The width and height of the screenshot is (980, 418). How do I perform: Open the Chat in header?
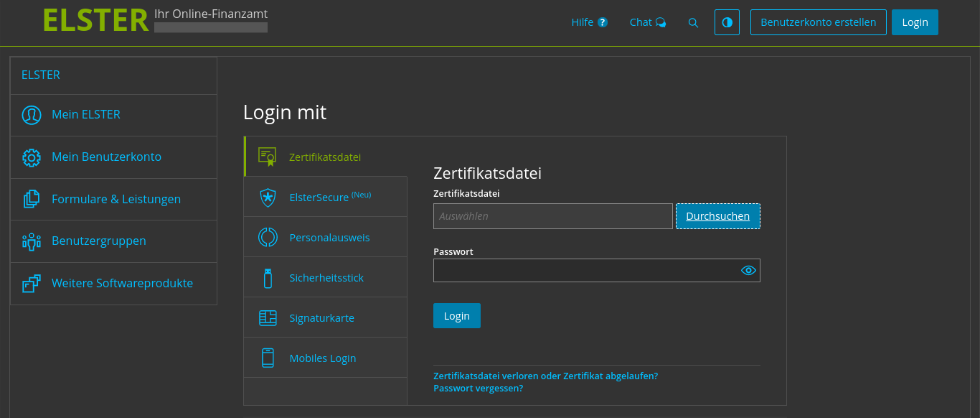click(648, 22)
